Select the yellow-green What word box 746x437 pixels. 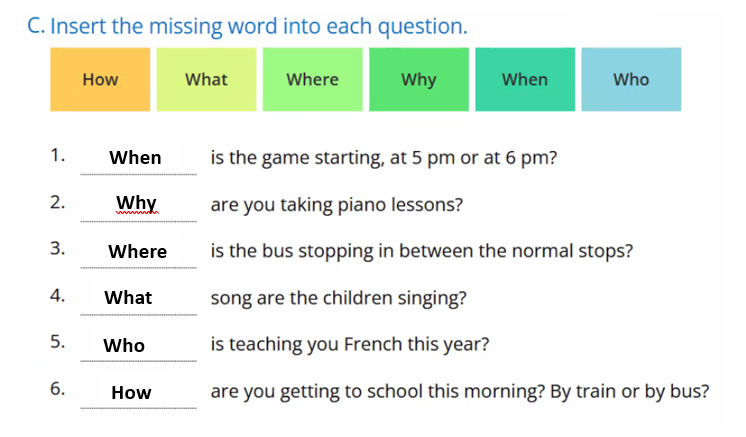click(206, 80)
